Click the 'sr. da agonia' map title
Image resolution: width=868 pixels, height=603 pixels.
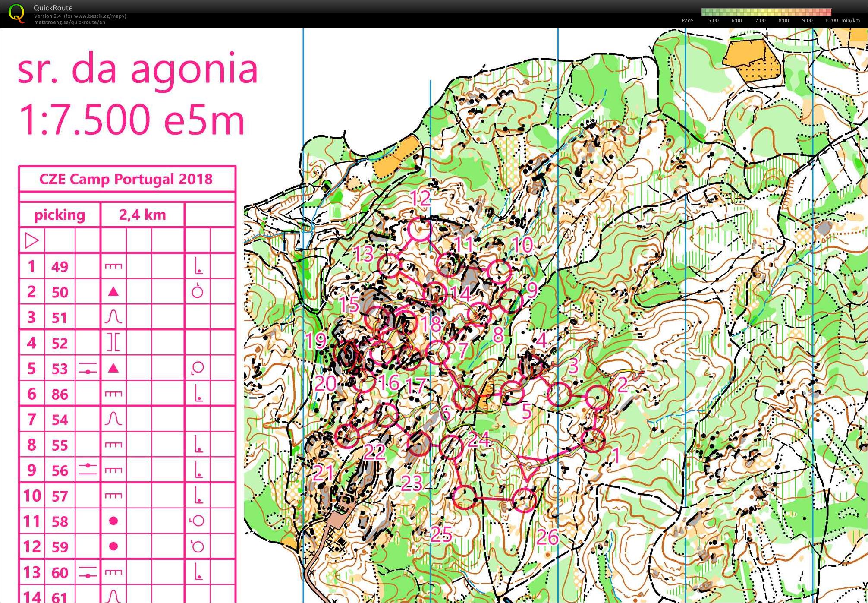click(x=138, y=70)
